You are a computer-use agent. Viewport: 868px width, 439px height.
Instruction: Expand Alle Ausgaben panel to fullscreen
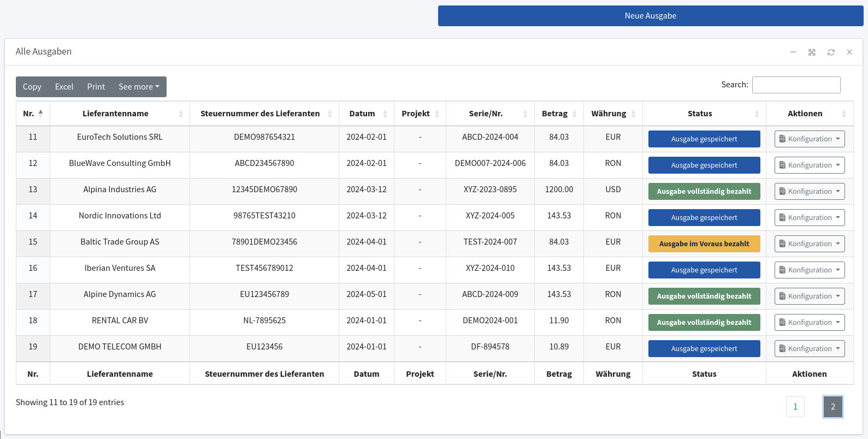(x=812, y=52)
